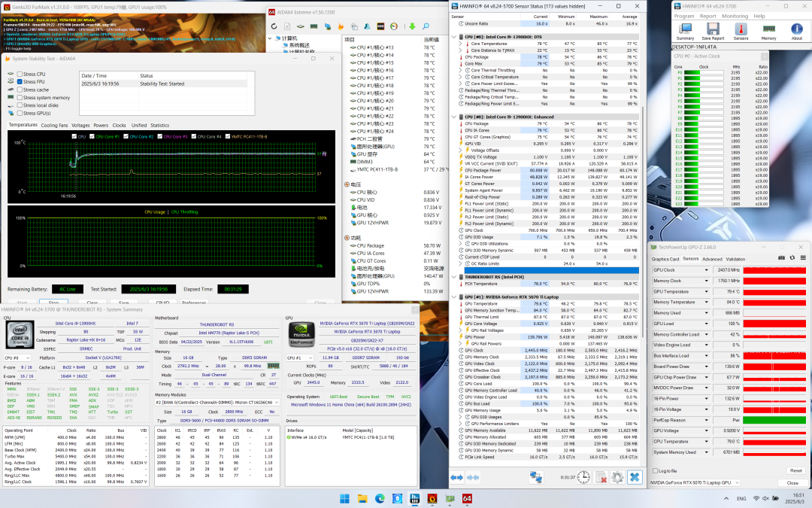Switch to the Cooling Fans tab
This screenshot has width=812, height=508.
point(54,126)
